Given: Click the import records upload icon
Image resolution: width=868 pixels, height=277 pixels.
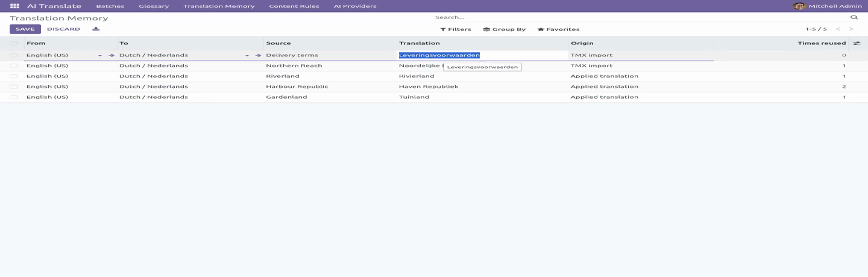Looking at the screenshot, I should pos(96,29).
